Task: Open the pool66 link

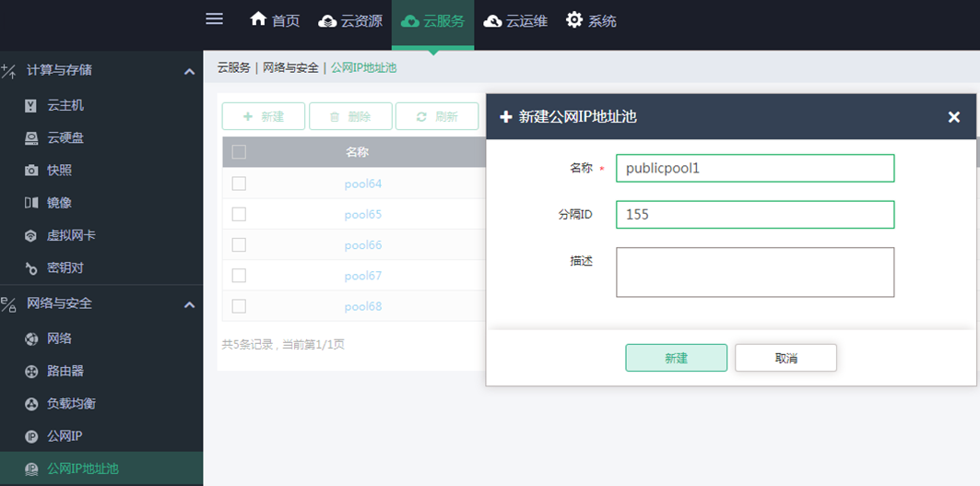Action: point(363,245)
